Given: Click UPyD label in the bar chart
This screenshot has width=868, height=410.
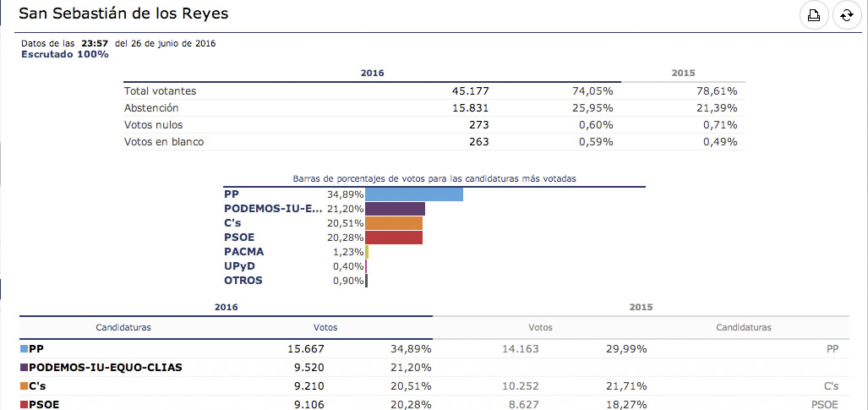Looking at the screenshot, I should click(240, 266).
